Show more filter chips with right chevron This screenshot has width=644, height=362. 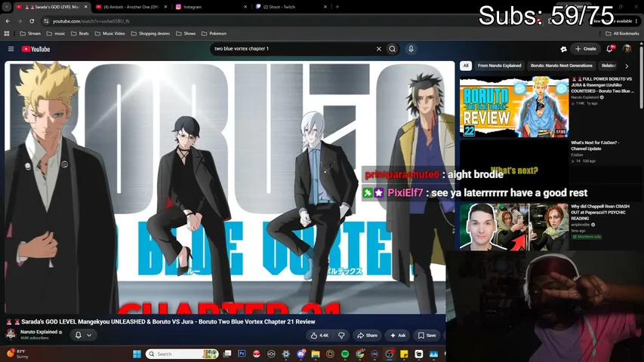(x=627, y=66)
